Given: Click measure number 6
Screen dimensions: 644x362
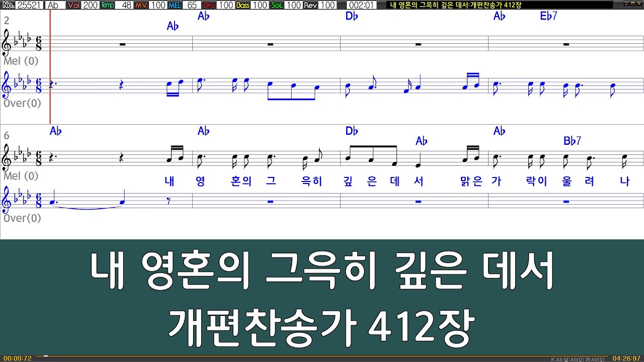Looking at the screenshot, I should pos(7,136).
